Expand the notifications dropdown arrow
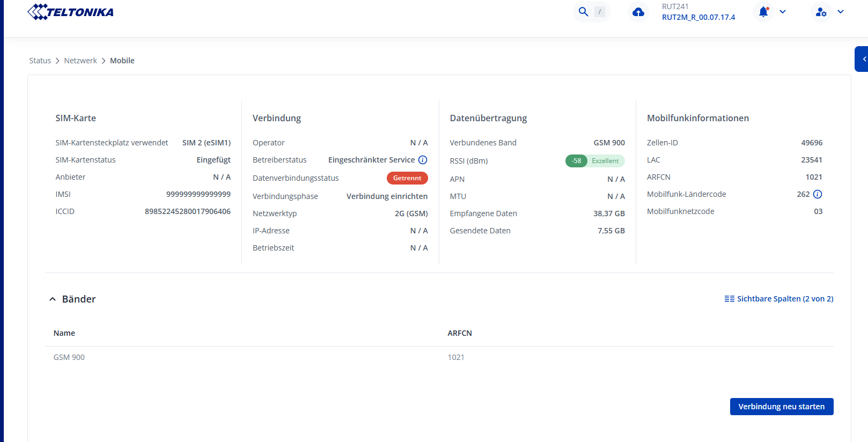Screen dimensions: 868x442 tap(783, 12)
